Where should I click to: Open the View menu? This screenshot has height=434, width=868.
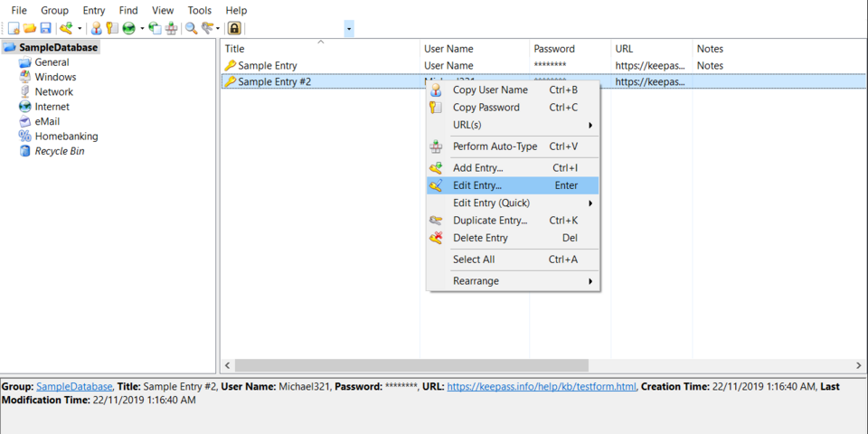(x=163, y=11)
